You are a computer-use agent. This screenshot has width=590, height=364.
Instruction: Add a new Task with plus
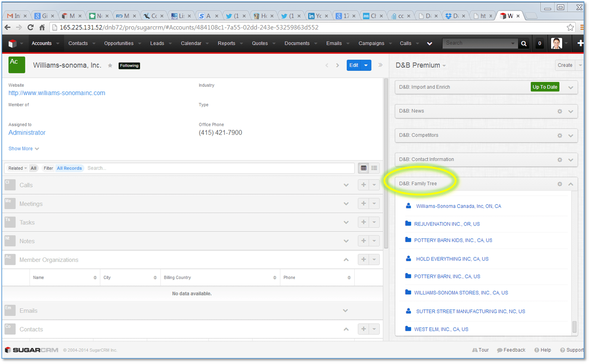point(363,222)
